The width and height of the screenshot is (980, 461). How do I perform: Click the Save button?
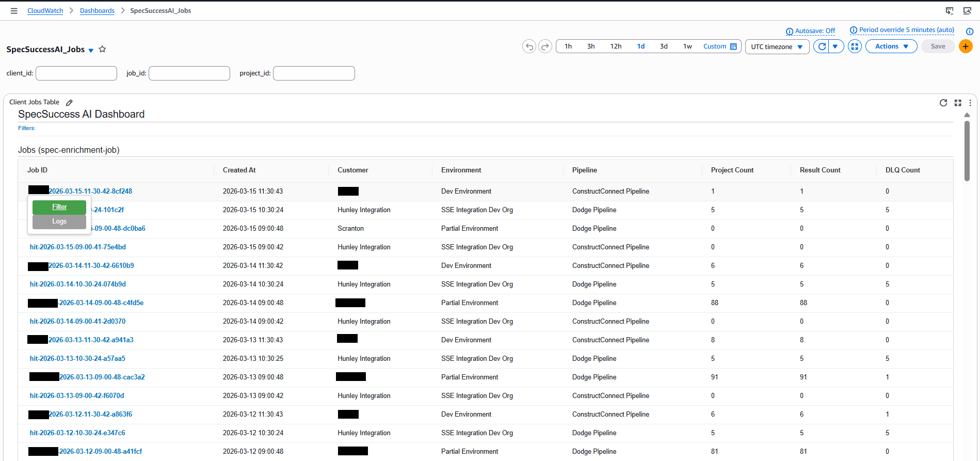tap(938, 46)
